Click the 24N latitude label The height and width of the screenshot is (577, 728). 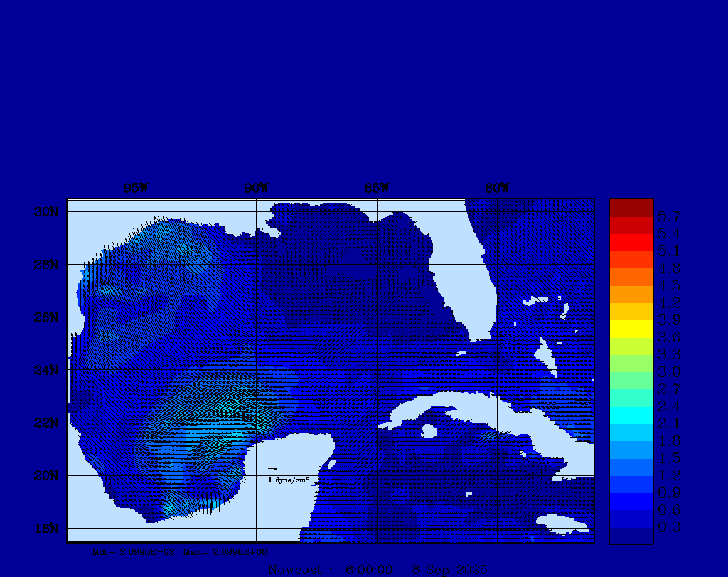point(46,370)
